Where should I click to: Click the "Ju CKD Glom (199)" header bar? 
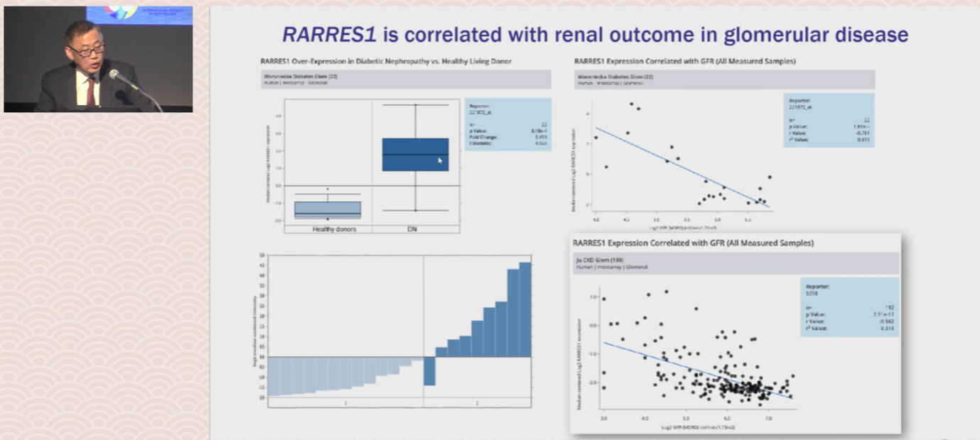point(736,263)
